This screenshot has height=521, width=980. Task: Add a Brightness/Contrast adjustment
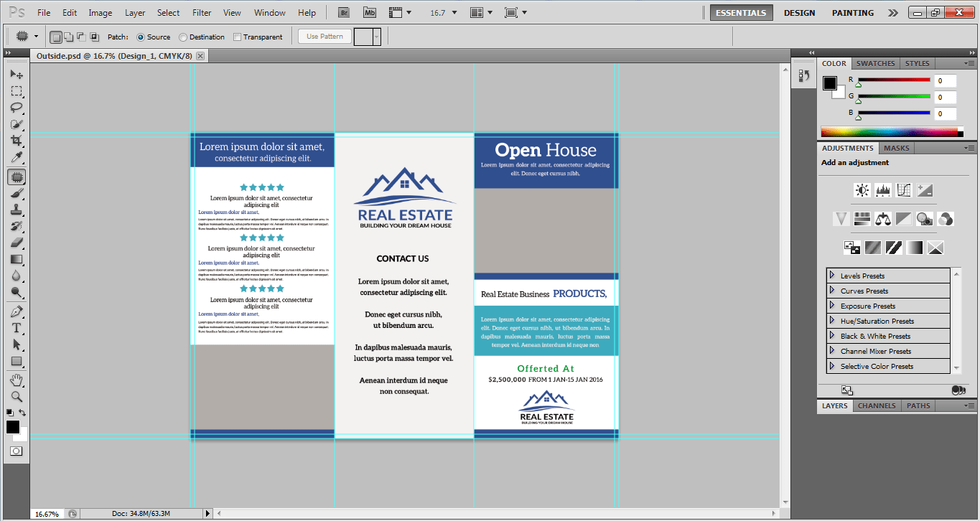[862, 190]
